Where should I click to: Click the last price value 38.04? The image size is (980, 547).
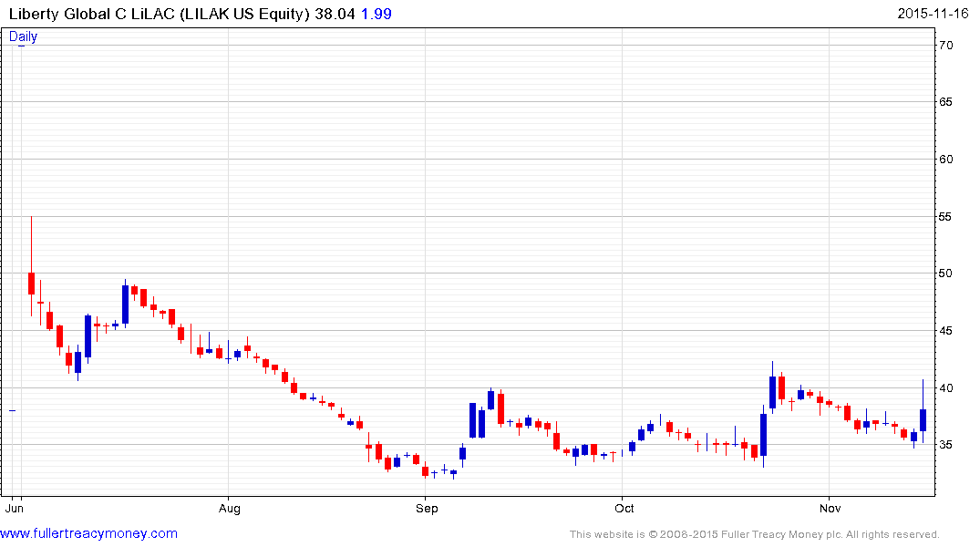coord(335,14)
